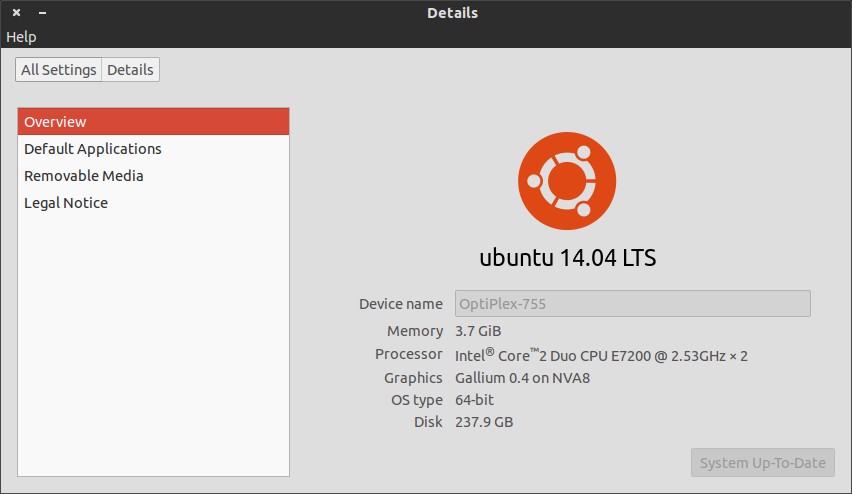
Task: Open the Legal Notice section
Action: (153, 203)
